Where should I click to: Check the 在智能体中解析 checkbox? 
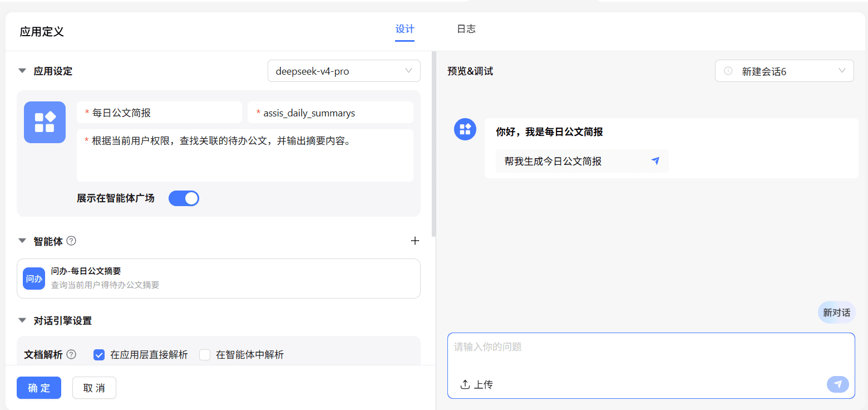(205, 355)
